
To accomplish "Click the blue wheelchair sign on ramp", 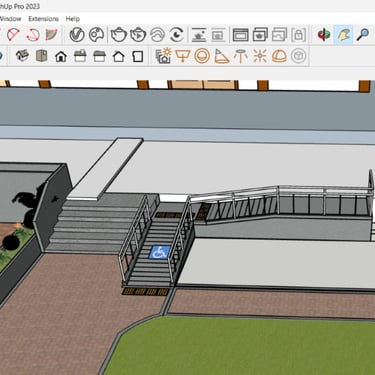I will click(x=159, y=252).
